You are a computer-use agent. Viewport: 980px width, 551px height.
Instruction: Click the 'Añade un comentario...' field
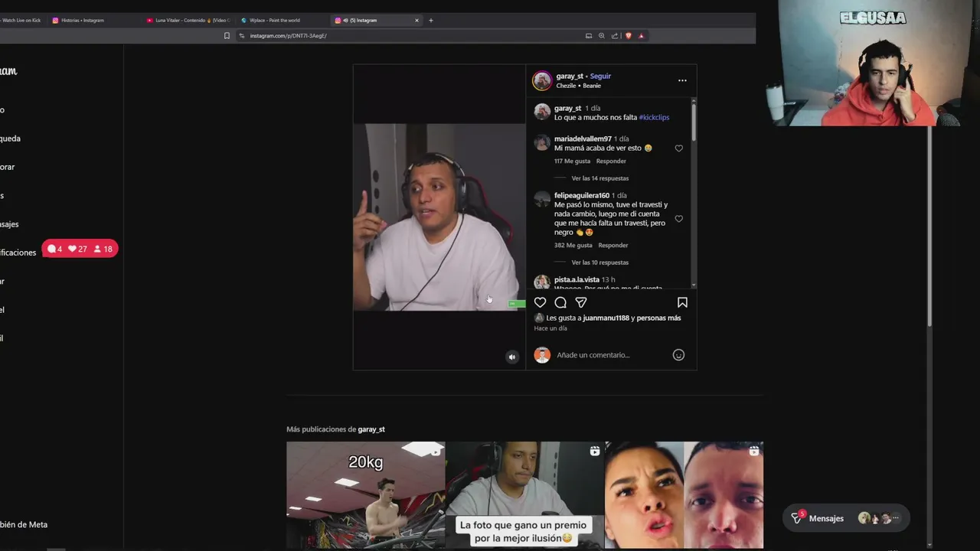pos(610,355)
